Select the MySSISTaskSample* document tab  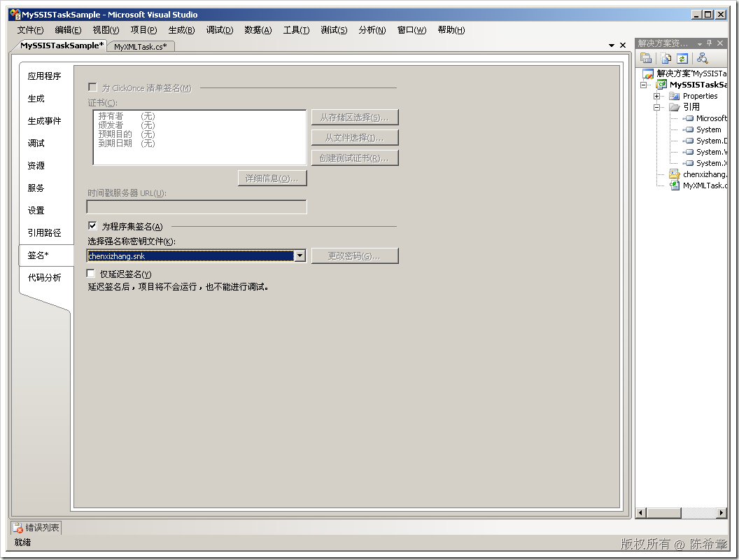(x=62, y=45)
